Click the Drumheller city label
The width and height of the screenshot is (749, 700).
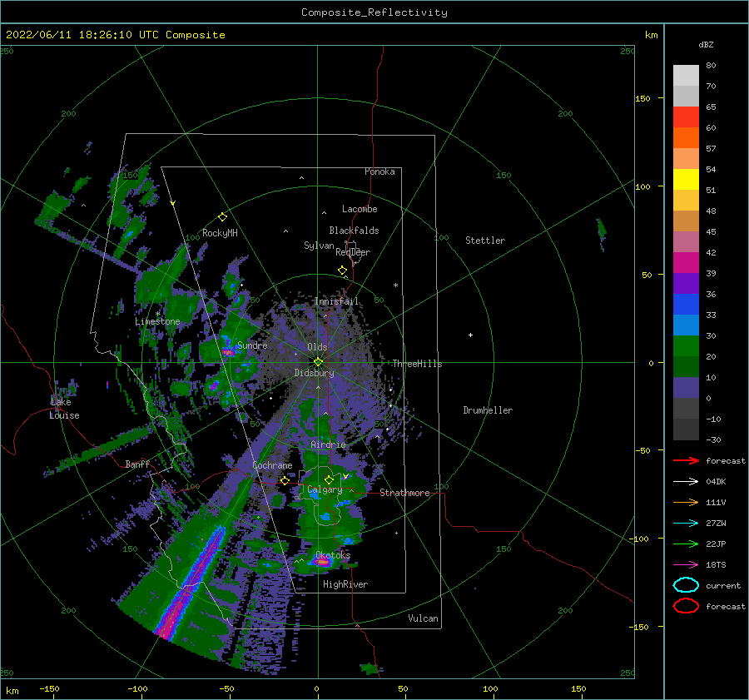pyautogui.click(x=488, y=410)
